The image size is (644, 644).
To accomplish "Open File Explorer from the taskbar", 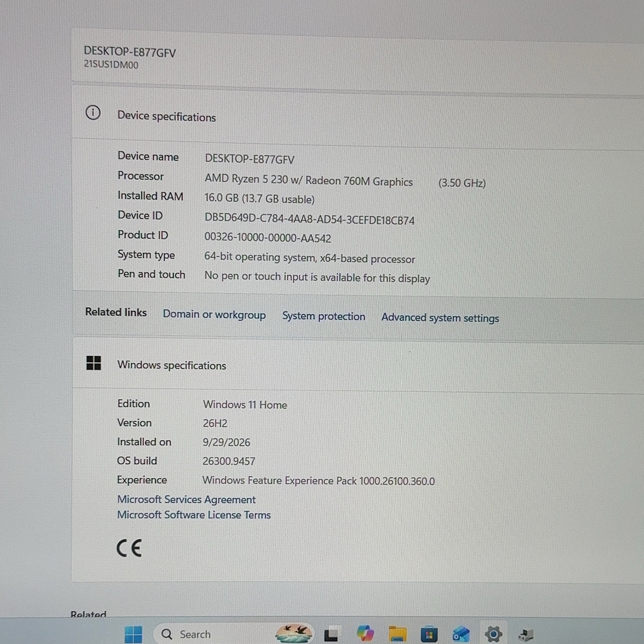I will coord(398,634).
